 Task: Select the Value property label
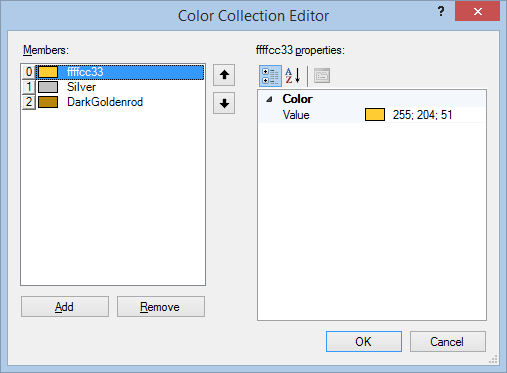[296, 115]
